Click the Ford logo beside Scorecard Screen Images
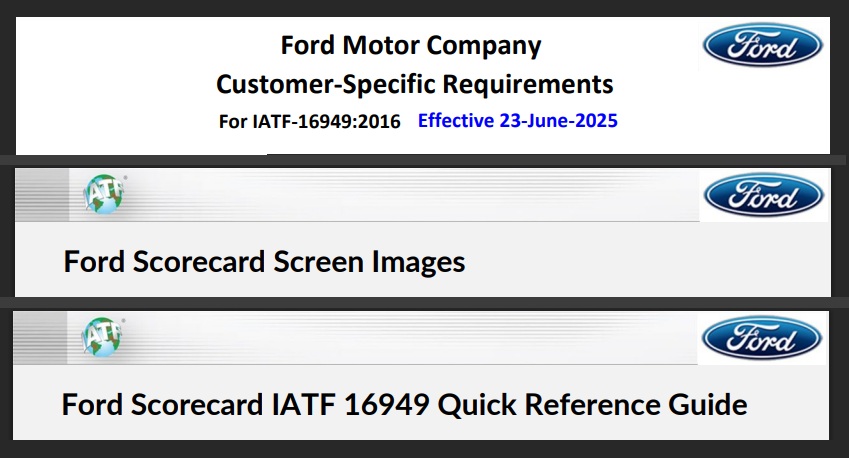The height and width of the screenshot is (458, 849). (x=763, y=195)
